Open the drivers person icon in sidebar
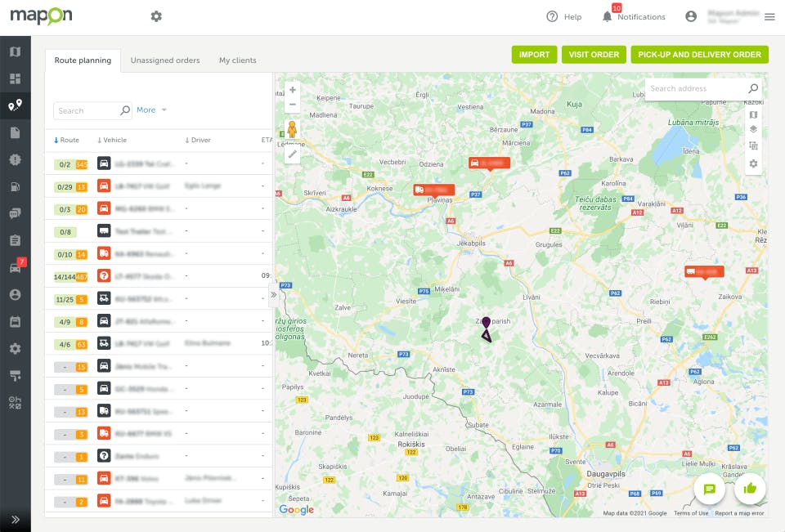 15,295
